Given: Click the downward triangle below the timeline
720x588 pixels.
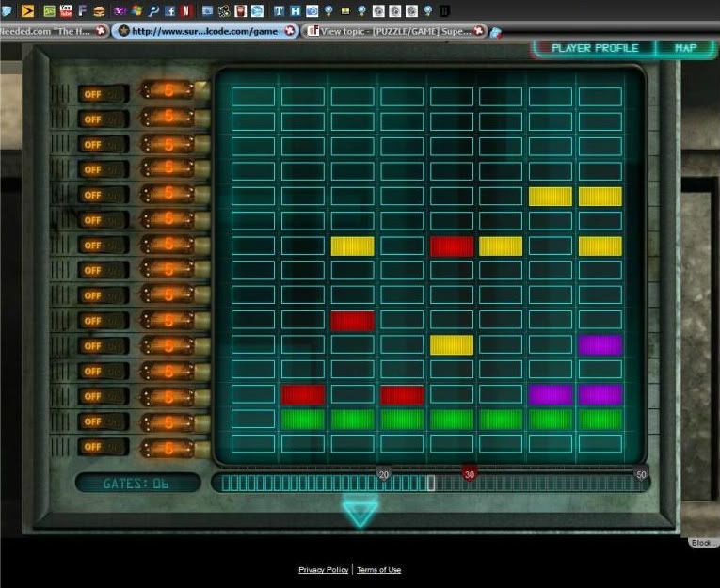Looking at the screenshot, I should pyautogui.click(x=360, y=513).
